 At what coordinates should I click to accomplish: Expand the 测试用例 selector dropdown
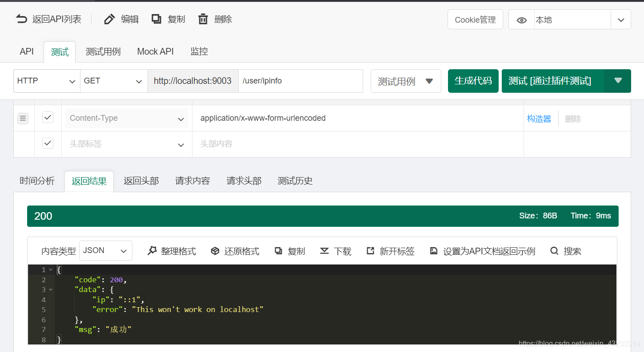point(406,81)
